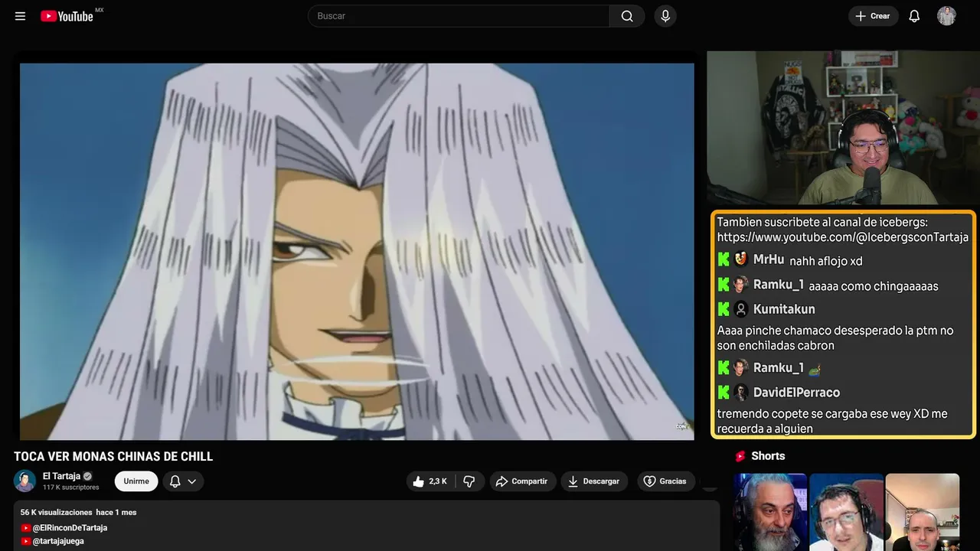Screen dimensions: 980x551
Task: Open the Short with the white-bearded man
Action: (770, 512)
